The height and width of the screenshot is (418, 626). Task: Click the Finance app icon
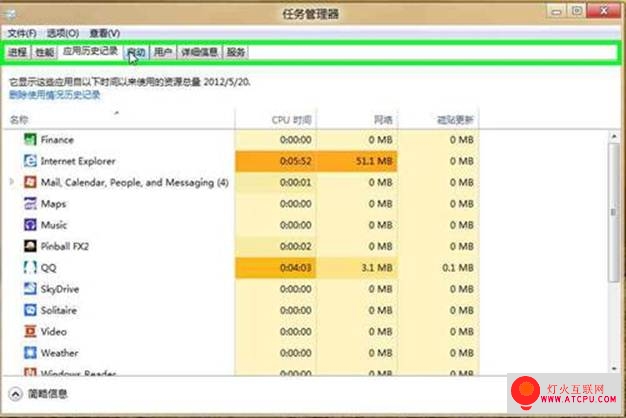pyautogui.click(x=30, y=139)
